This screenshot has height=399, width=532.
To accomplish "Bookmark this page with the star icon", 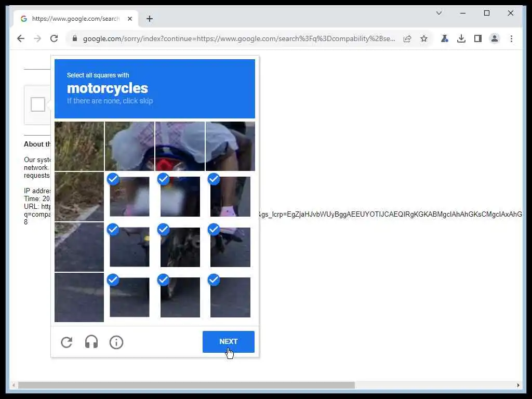I will (424, 38).
